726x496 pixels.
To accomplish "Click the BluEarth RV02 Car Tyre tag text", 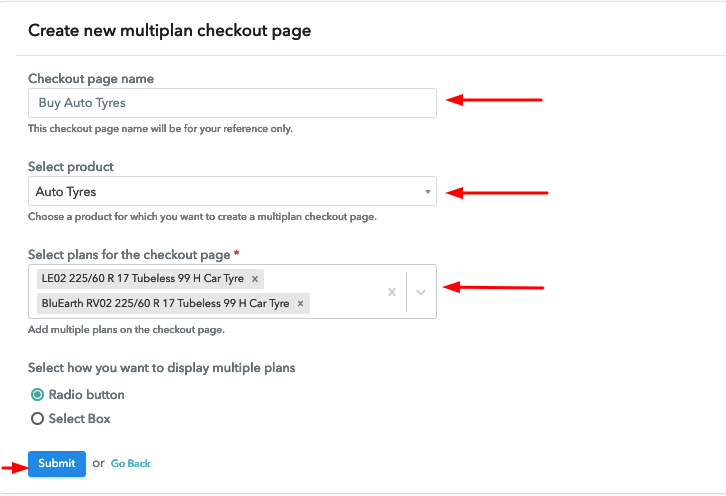I will pos(165,303).
